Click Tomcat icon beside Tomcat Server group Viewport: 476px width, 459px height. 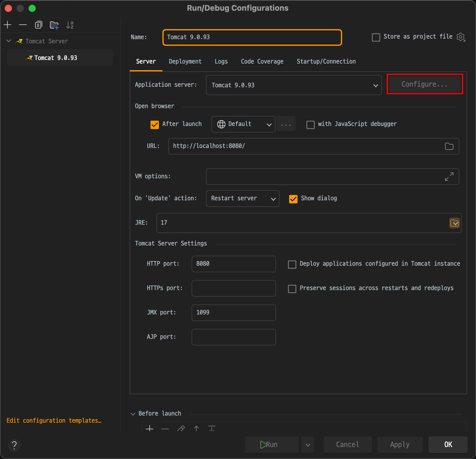(19, 41)
